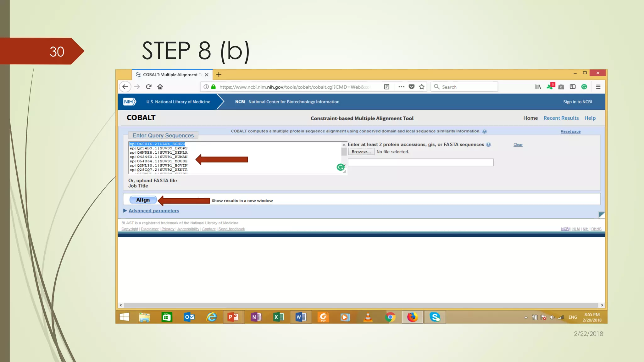The image size is (644, 362).
Task: Start alignment with the Align button
Action: 143,200
